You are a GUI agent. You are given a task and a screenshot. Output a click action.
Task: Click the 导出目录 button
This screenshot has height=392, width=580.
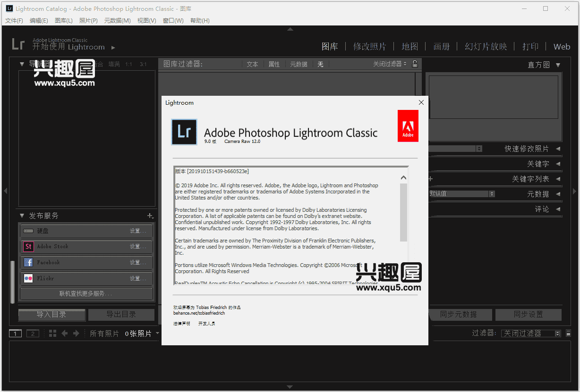tap(121, 315)
